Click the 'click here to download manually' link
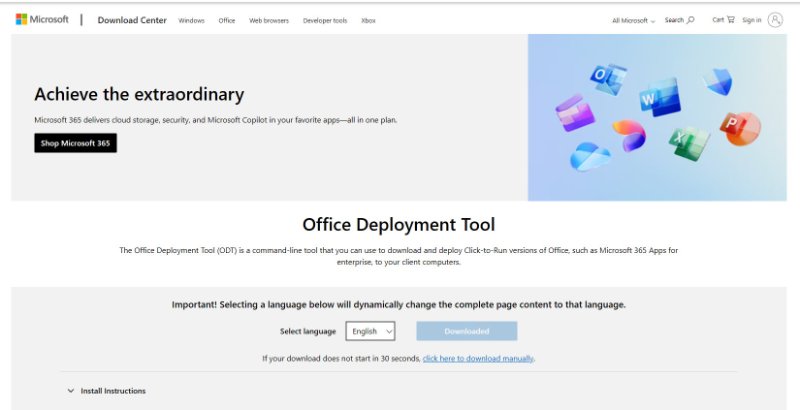This screenshot has width=800, height=410. click(478, 358)
